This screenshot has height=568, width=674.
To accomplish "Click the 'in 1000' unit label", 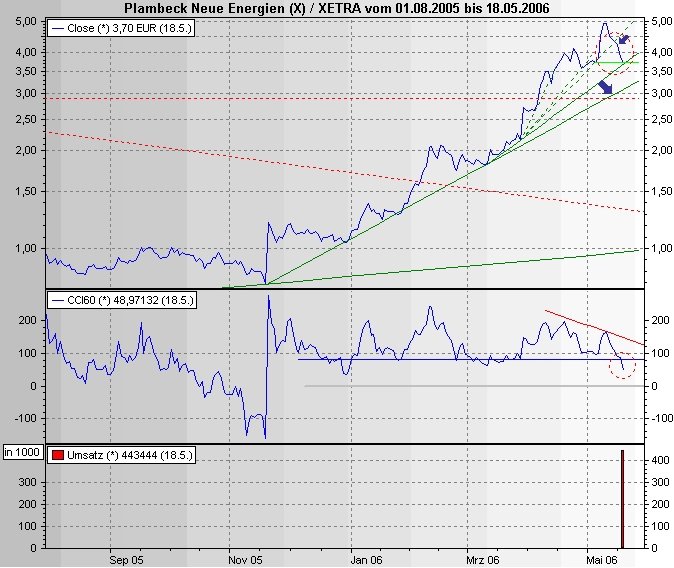I will pyautogui.click(x=22, y=452).
